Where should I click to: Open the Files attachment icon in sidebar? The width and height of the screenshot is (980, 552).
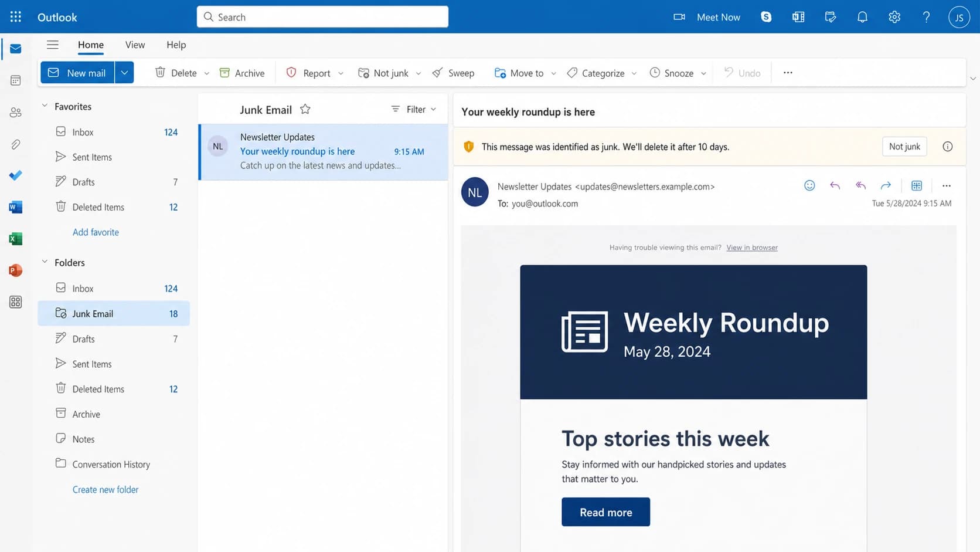[16, 144]
